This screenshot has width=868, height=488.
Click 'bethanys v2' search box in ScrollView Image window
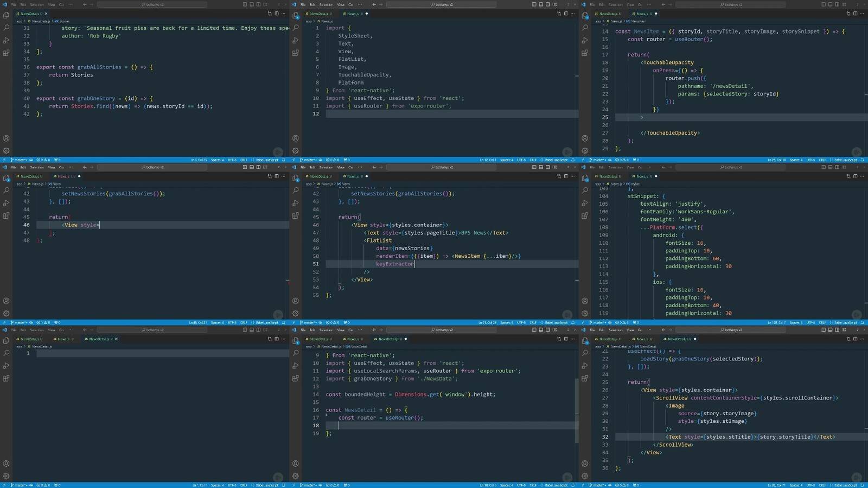click(731, 330)
